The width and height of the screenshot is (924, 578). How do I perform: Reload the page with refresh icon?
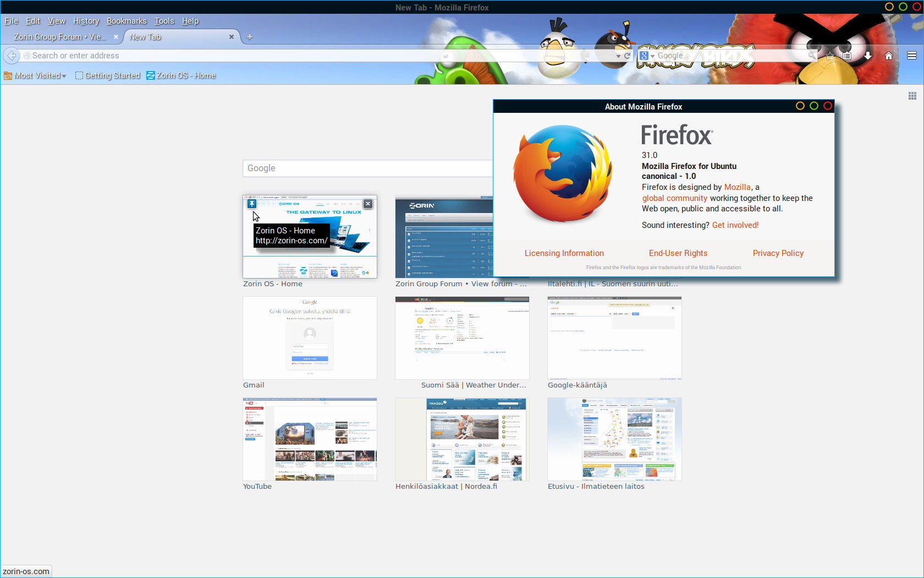[x=627, y=56]
